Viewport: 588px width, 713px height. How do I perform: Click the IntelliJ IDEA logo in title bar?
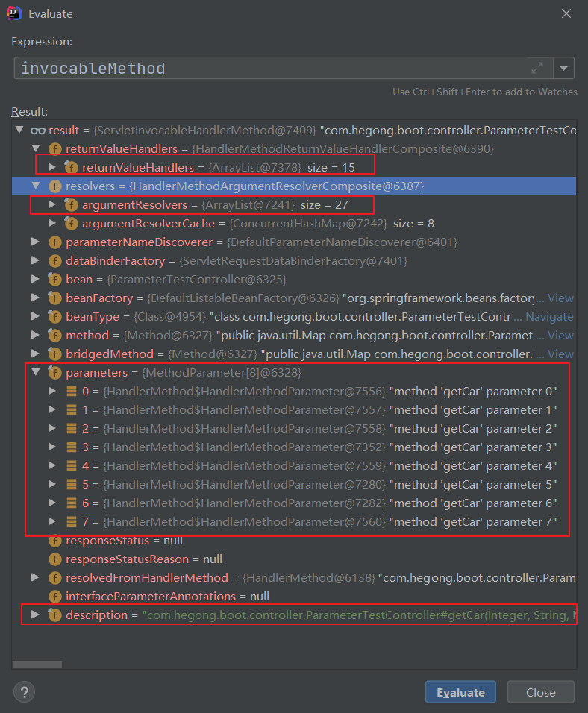tap(14, 13)
